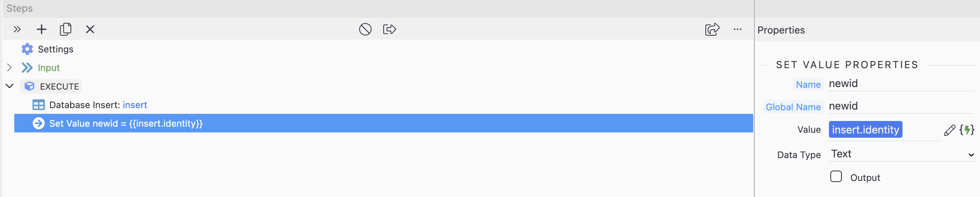The width and height of the screenshot is (980, 197).
Task: Open the Data Type dropdown
Action: point(902,154)
